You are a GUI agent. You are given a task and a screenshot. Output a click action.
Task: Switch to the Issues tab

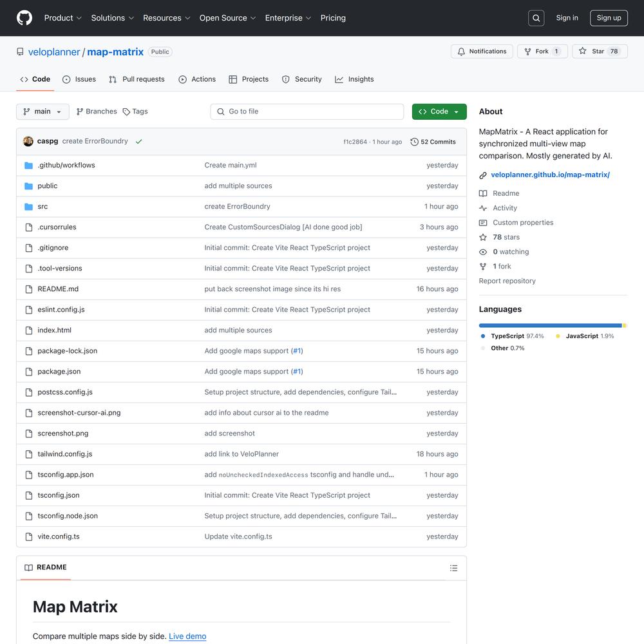(x=79, y=79)
